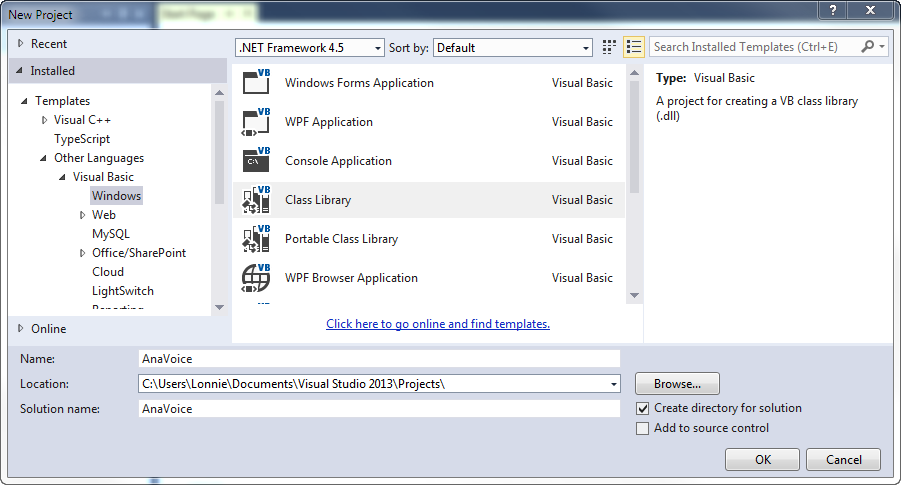The height and width of the screenshot is (485, 901).
Task: Uncheck Create directory for solution
Action: click(x=643, y=408)
